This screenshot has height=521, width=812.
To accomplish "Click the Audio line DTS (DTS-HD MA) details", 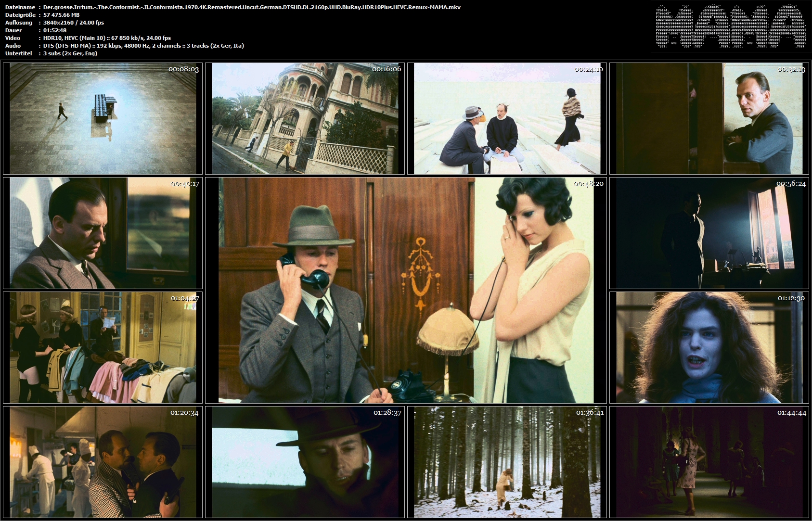I will point(143,46).
